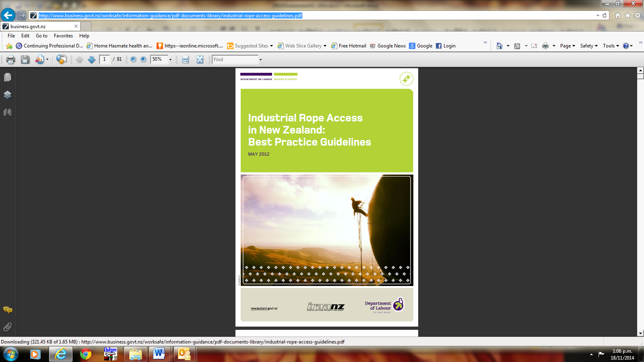
Task: Click the print icon in PDF toolbar
Action: [x=10, y=60]
